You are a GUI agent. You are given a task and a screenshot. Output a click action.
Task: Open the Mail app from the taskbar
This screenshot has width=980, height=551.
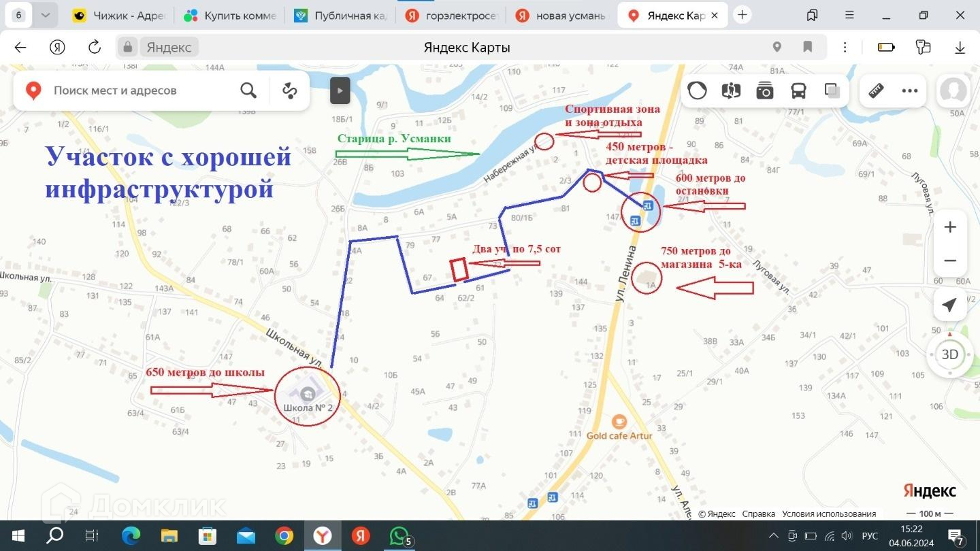point(246,536)
